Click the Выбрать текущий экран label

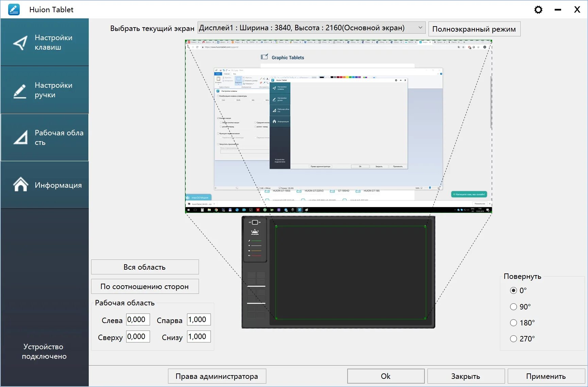point(152,28)
